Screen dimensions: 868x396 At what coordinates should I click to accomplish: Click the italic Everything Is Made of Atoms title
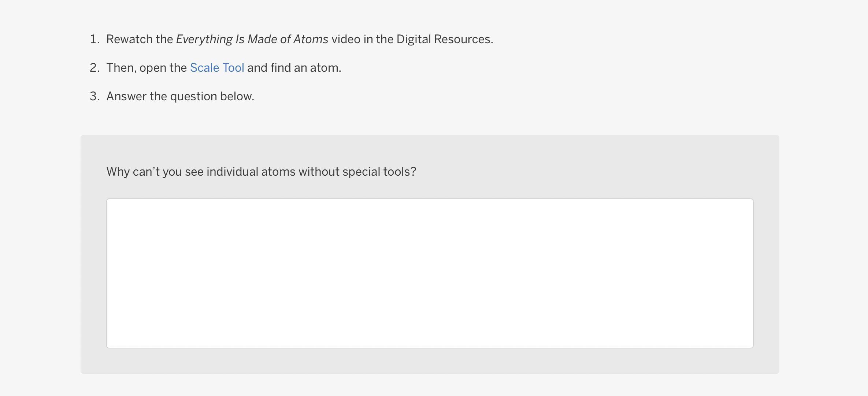tap(252, 39)
